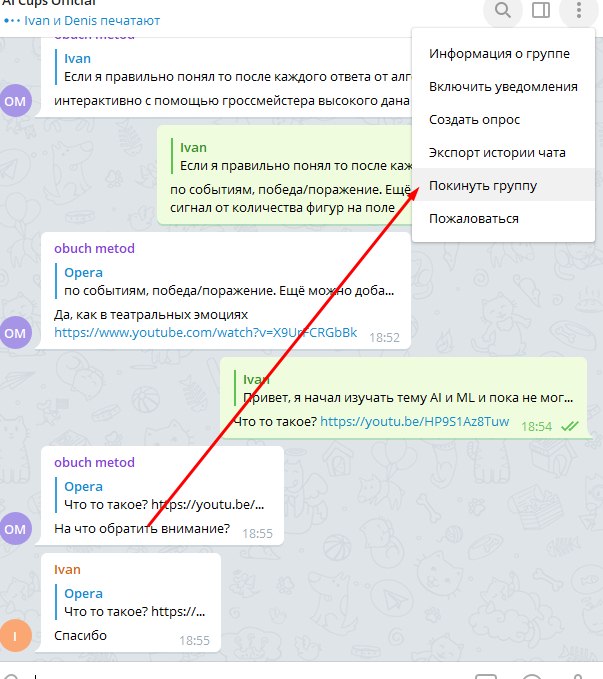Choose "Включить уведомления" from the menu
This screenshot has width=603, height=679.
(x=503, y=87)
